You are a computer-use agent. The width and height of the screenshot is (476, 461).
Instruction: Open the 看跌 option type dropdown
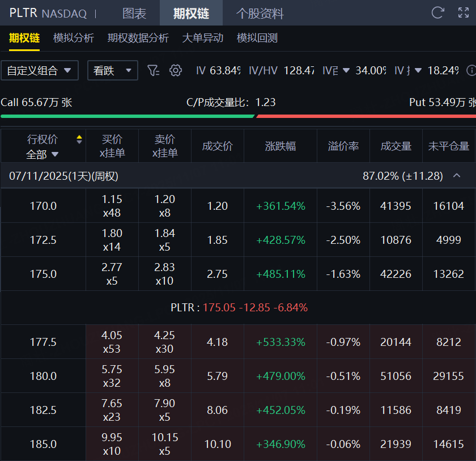(x=113, y=70)
